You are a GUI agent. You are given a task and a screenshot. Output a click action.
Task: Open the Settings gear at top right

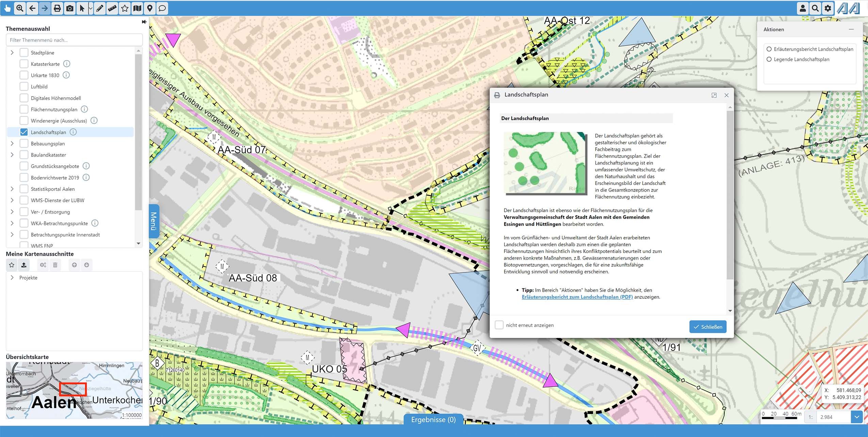(828, 8)
